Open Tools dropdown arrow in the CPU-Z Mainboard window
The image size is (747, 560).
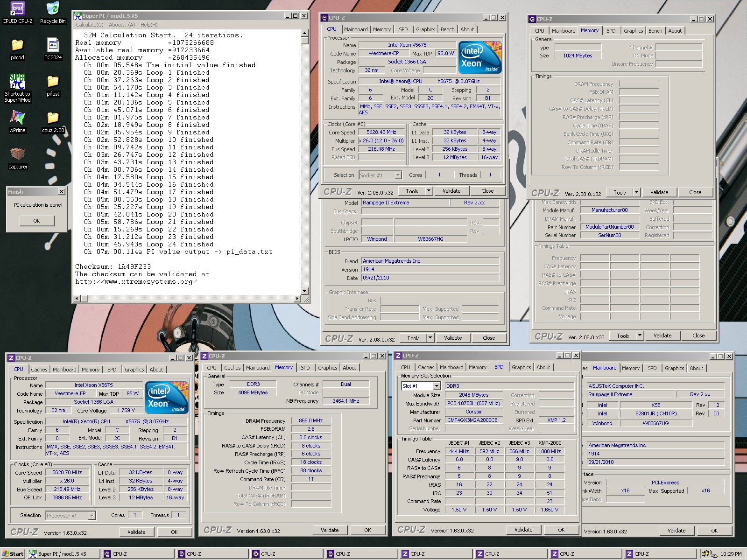pyautogui.click(x=430, y=338)
